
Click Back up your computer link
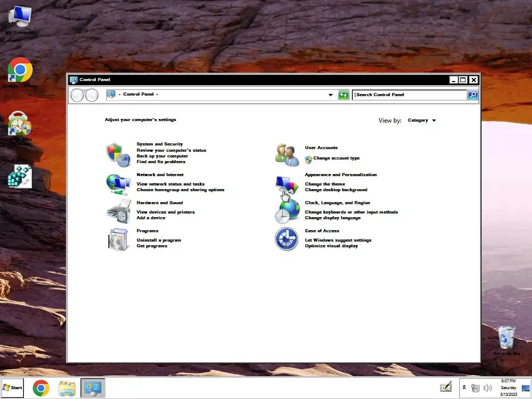tap(162, 156)
